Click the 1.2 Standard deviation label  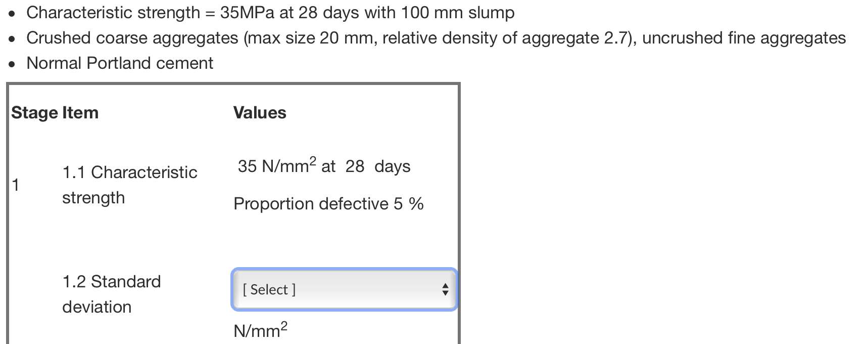[111, 293]
